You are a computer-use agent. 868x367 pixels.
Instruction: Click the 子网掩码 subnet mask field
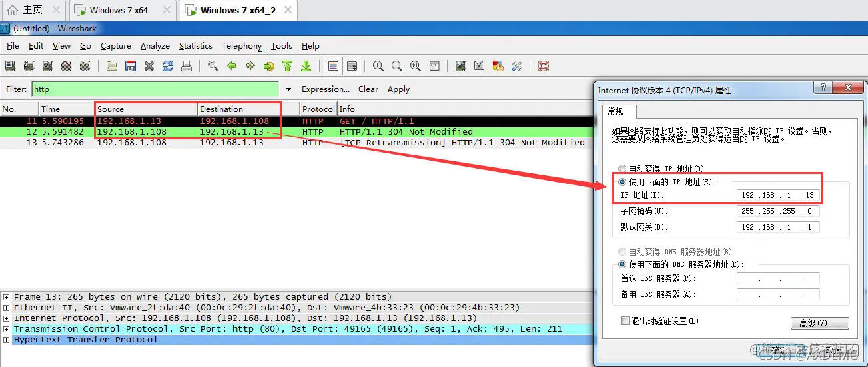pos(778,211)
